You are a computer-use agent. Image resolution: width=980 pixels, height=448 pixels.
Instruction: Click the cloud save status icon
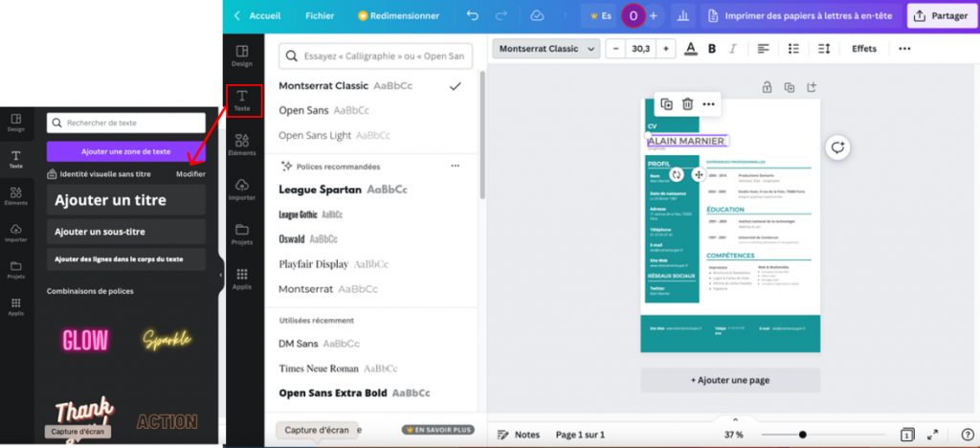(537, 15)
